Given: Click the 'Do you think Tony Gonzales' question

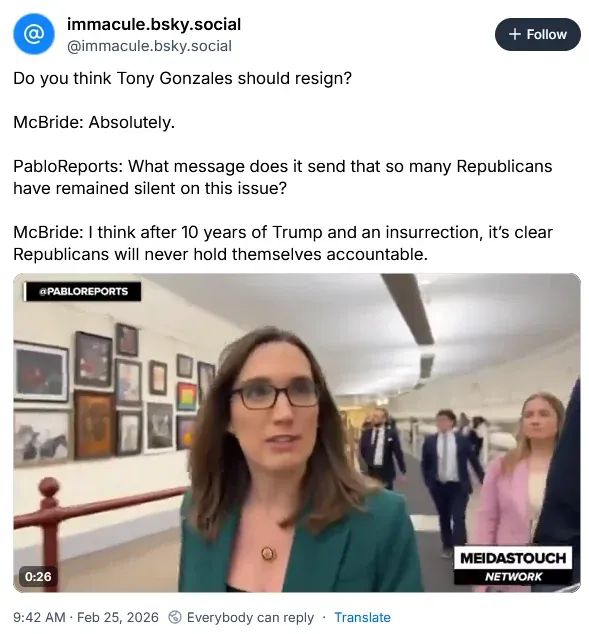Looking at the screenshot, I should pyautogui.click(x=182, y=78).
